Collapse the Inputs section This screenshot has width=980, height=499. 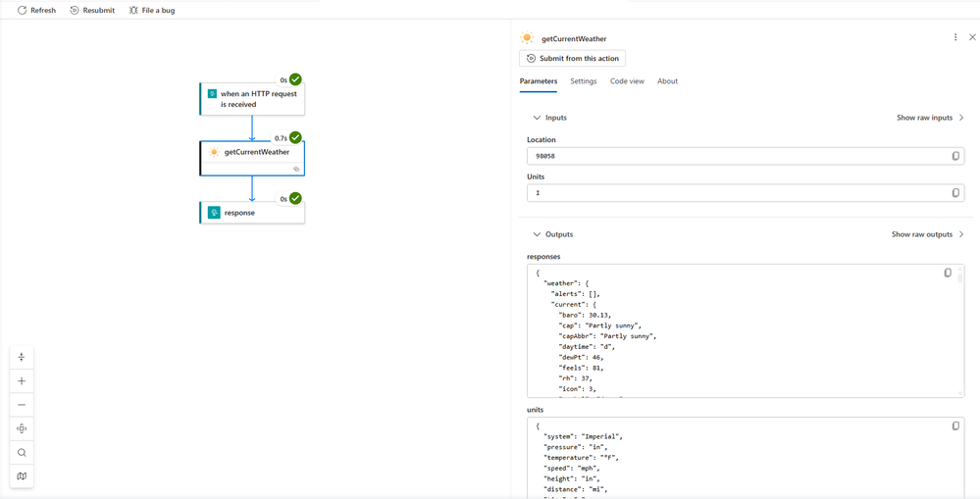click(x=537, y=118)
